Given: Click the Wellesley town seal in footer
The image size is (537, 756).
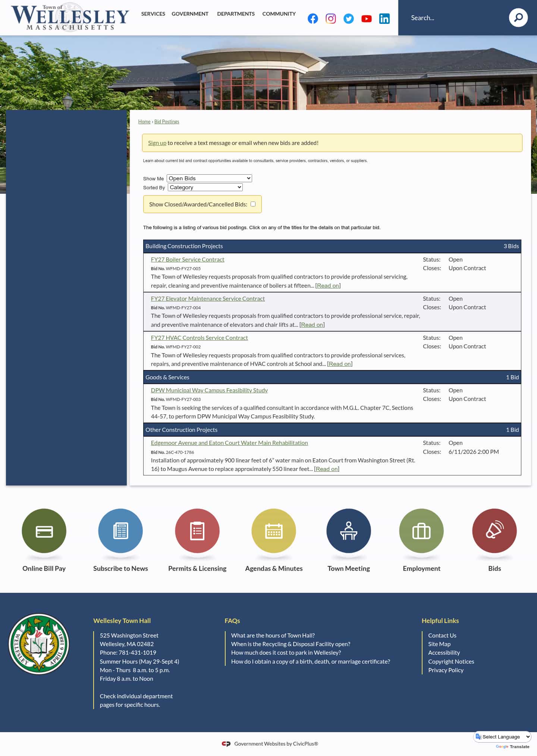Looking at the screenshot, I should [39, 644].
